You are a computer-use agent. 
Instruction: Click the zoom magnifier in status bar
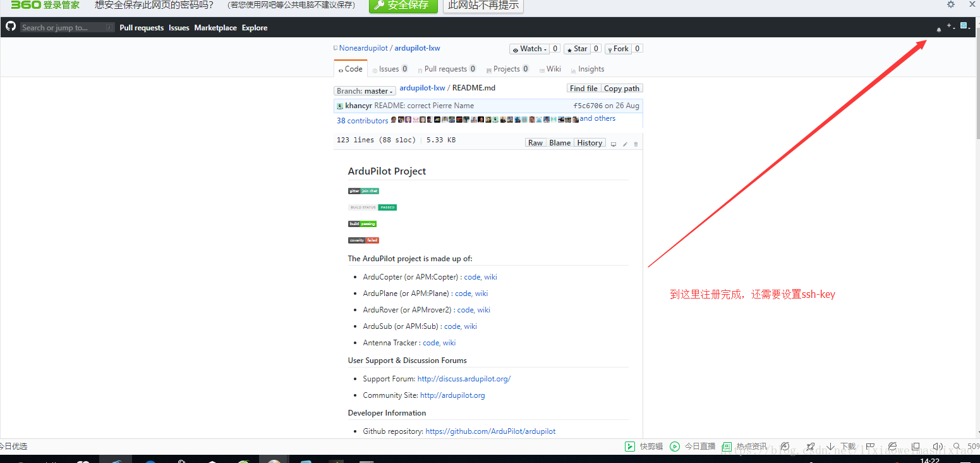[957, 447]
